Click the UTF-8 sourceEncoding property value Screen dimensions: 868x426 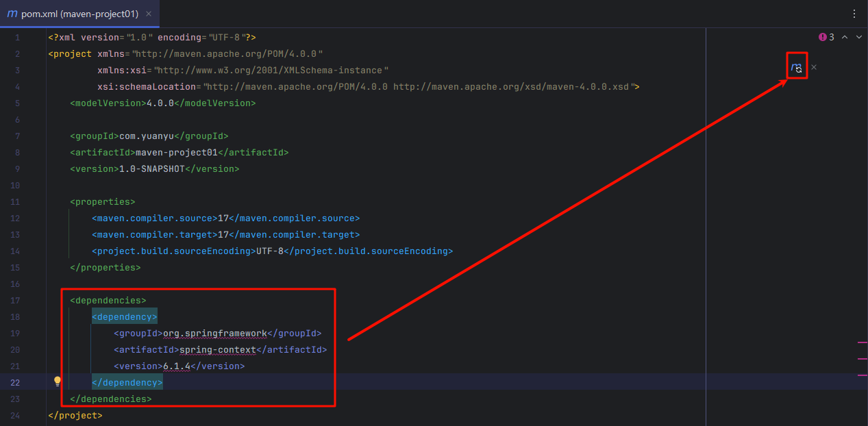click(x=270, y=251)
